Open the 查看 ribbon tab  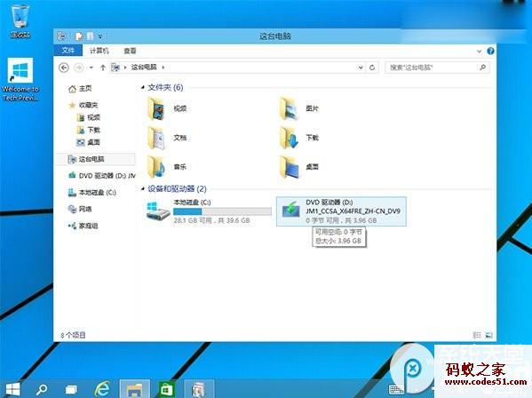(130, 51)
